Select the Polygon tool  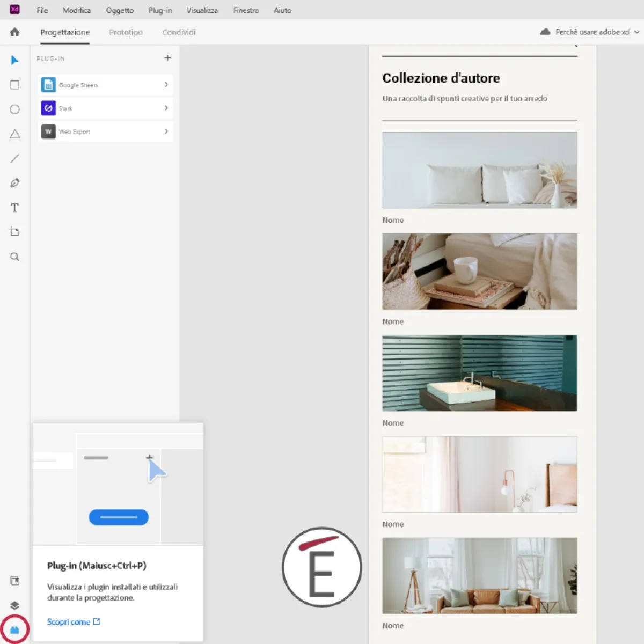pyautogui.click(x=14, y=134)
